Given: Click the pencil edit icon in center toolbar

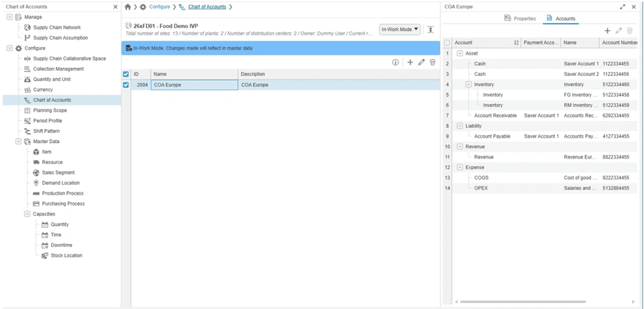Looking at the screenshot, I should pos(421,62).
